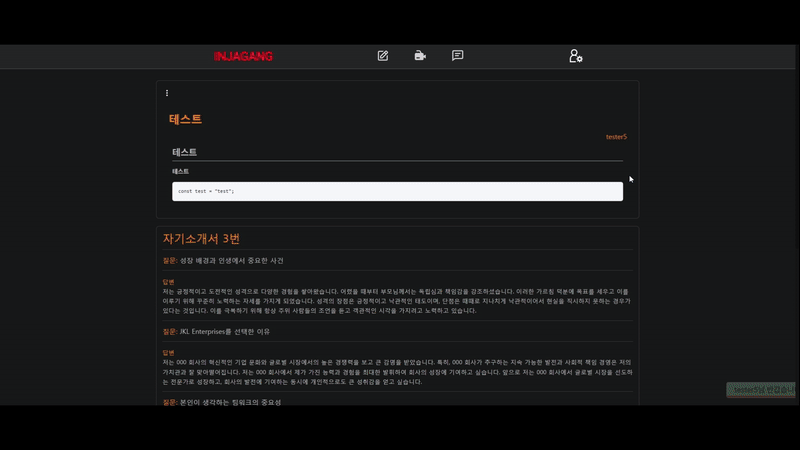Select the 테스트 underlined heading
800x450 pixels.
(x=185, y=152)
